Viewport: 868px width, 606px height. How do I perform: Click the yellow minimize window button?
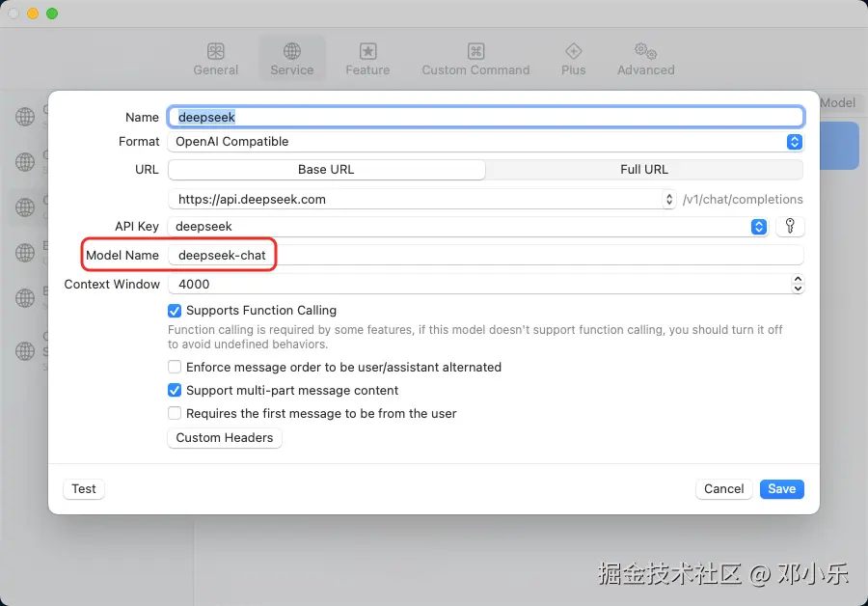click(x=33, y=14)
